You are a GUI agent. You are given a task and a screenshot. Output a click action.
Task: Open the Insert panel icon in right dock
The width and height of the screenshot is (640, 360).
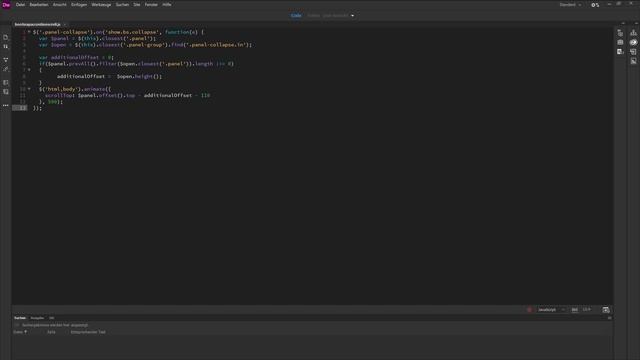pyautogui.click(x=620, y=42)
